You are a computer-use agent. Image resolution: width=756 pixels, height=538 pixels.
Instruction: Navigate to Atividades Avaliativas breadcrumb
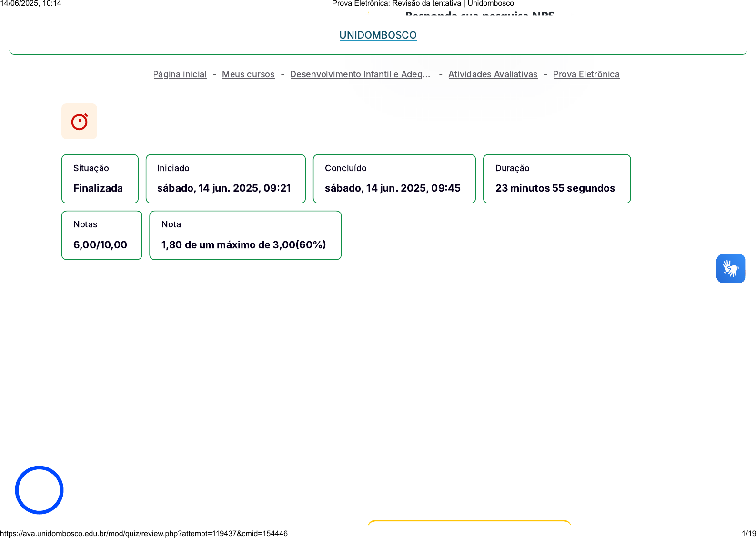point(493,74)
